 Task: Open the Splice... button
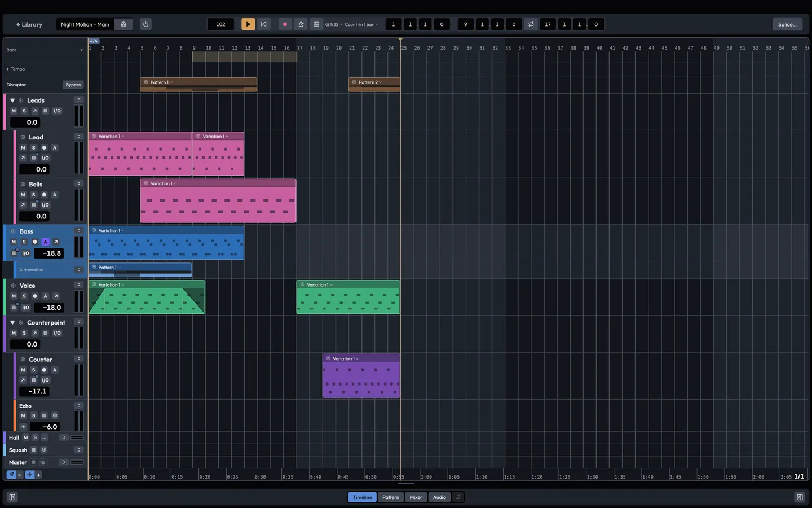787,24
